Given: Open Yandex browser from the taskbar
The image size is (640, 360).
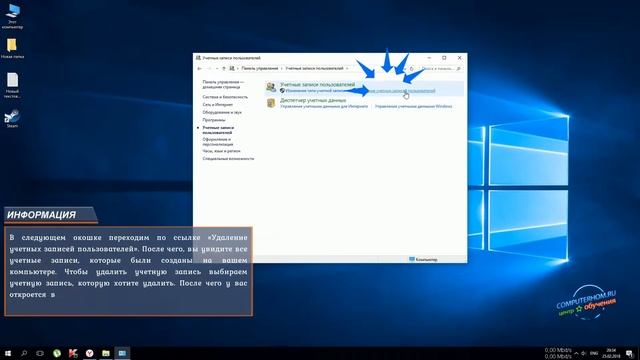Looking at the screenshot, I should point(89,353).
